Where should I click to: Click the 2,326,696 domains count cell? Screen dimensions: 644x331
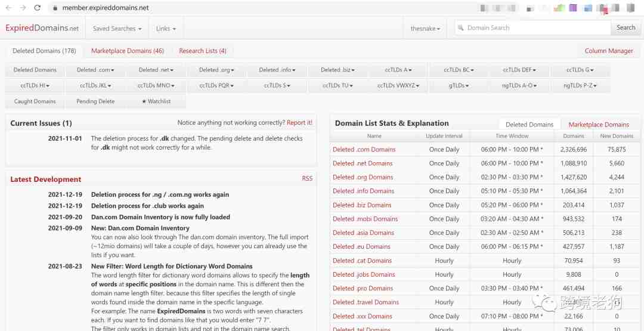[x=574, y=150]
